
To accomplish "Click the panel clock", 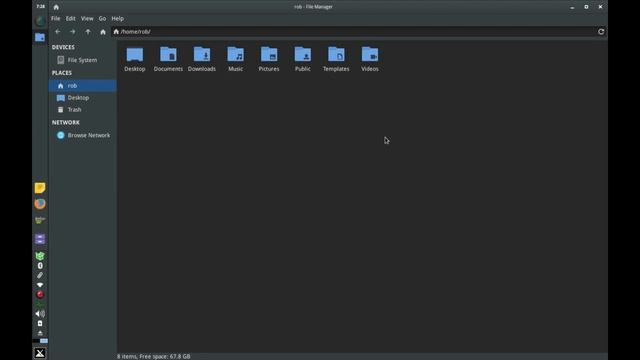I will coord(40,7).
